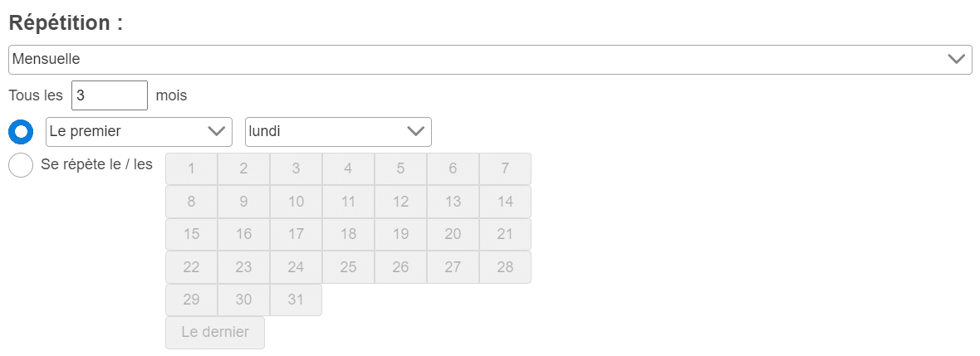The height and width of the screenshot is (356, 980).
Task: Click day 25 button
Action: (x=348, y=267)
